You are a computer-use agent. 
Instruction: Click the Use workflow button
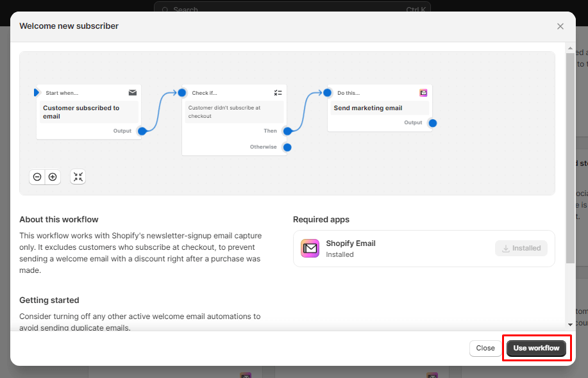[536, 348]
